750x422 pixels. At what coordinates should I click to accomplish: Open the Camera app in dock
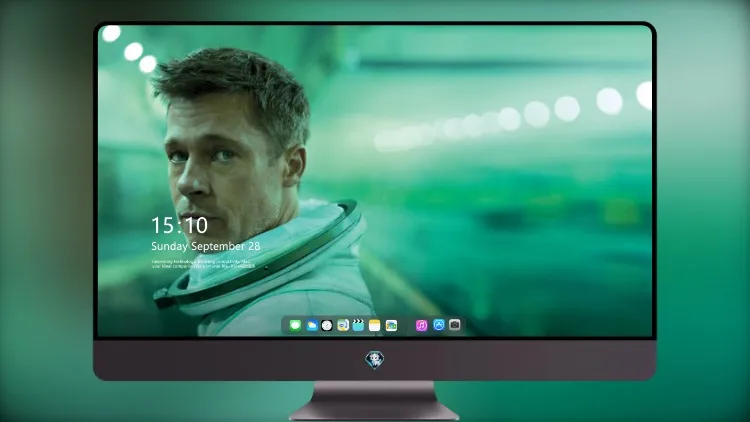[454, 325]
